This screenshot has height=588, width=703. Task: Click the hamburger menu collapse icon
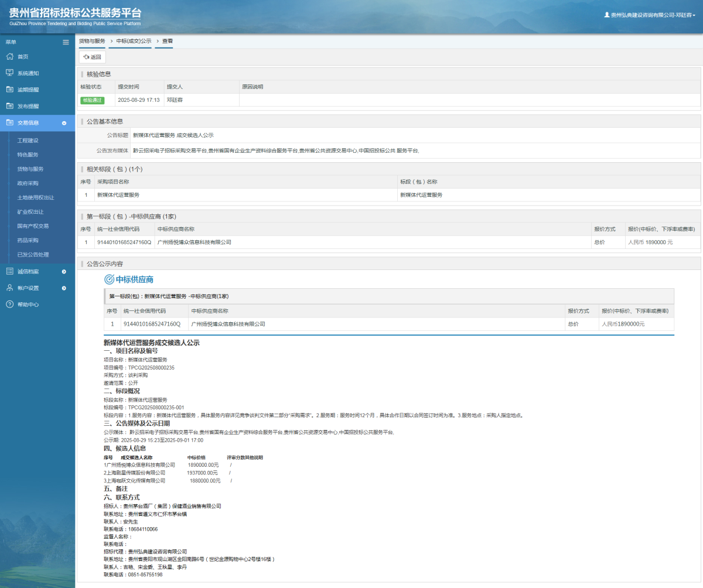click(66, 42)
